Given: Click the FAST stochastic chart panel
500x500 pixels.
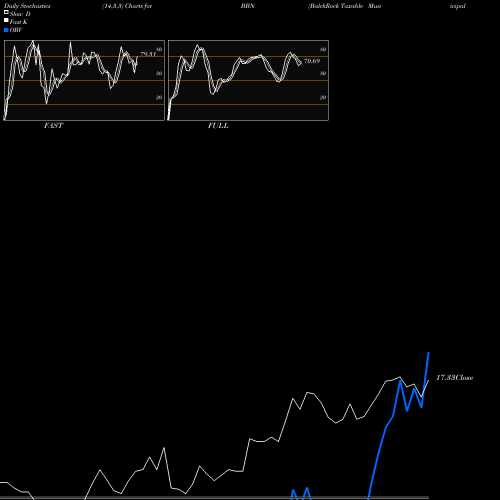Looking at the screenshot, I should 84,80.
